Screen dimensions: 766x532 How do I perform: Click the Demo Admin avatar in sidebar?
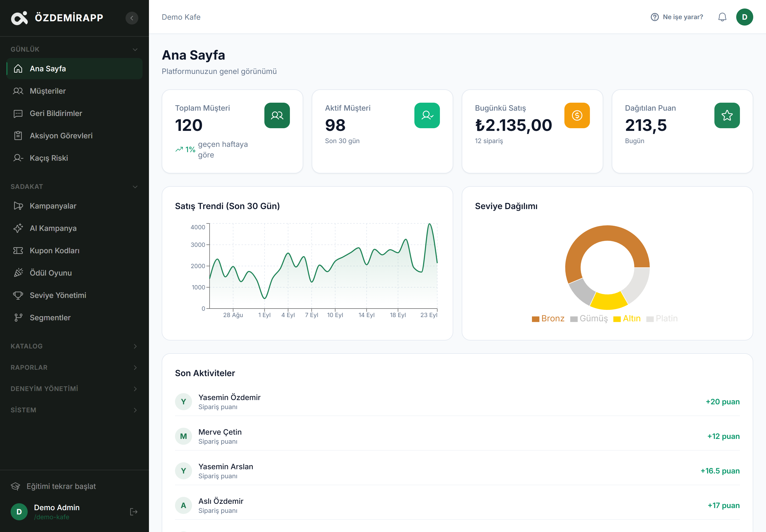tap(19, 512)
